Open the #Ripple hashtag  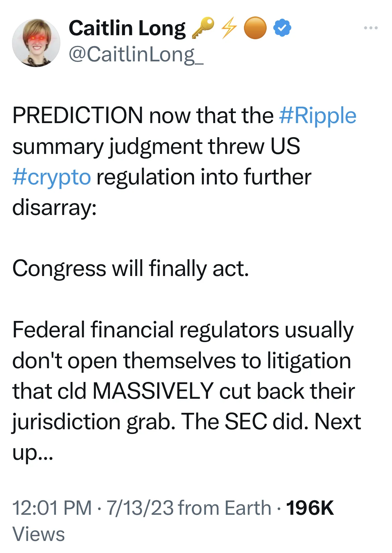(x=318, y=115)
